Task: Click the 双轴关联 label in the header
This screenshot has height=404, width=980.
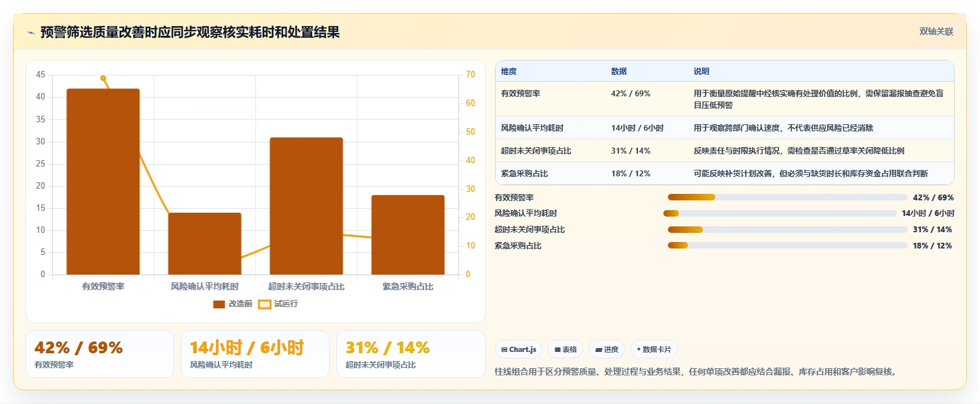Action: click(936, 32)
